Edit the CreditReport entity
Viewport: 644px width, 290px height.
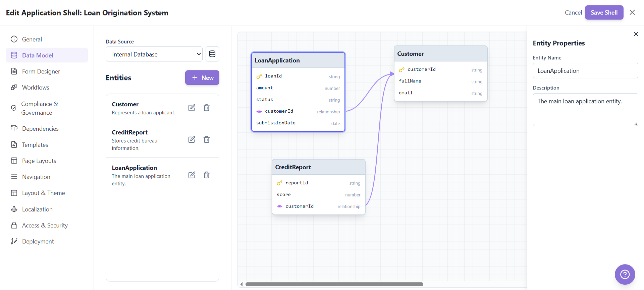[x=192, y=139]
